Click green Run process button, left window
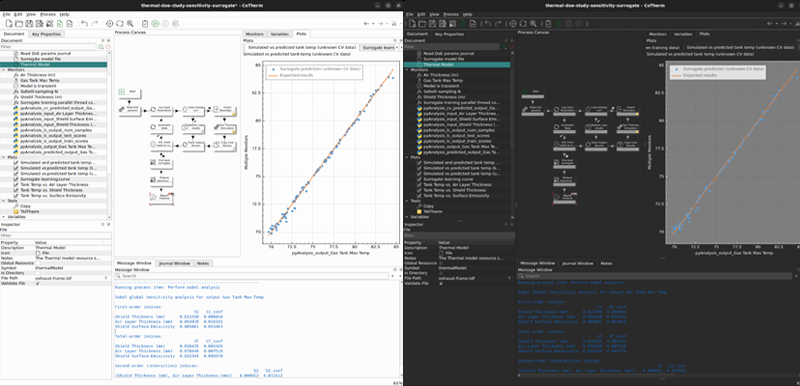The height and width of the screenshot is (386, 800). [155, 24]
